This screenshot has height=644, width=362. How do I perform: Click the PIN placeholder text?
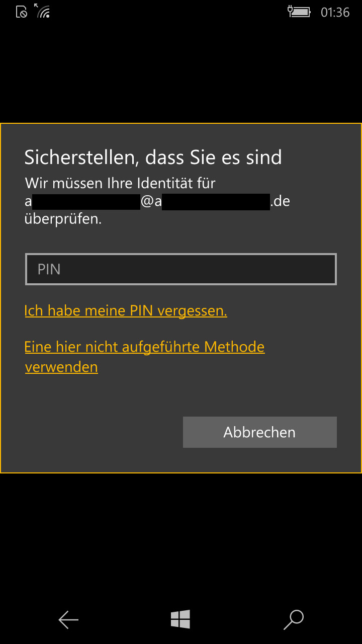coord(49,269)
